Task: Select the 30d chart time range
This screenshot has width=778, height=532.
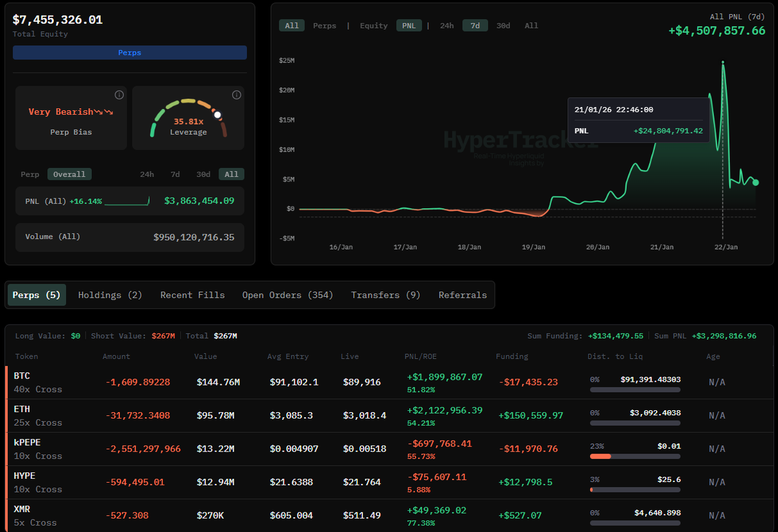Action: click(x=503, y=26)
